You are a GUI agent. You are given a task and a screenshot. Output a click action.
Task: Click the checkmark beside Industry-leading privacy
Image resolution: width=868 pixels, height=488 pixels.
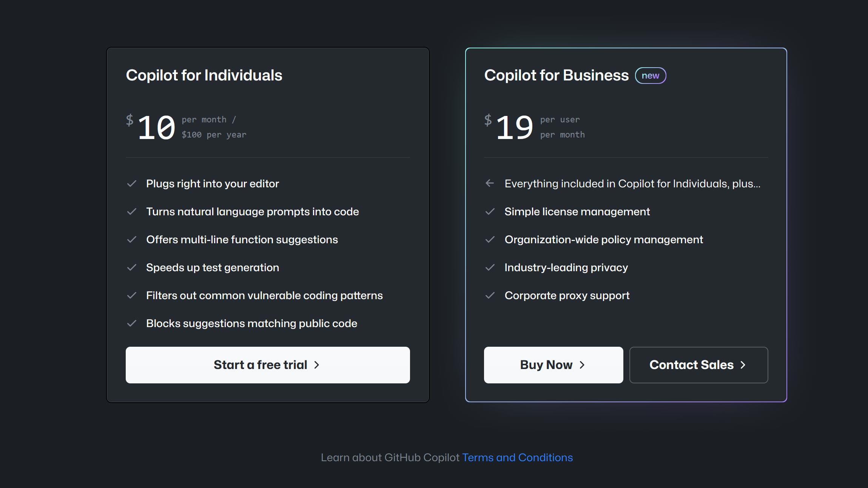tap(490, 267)
